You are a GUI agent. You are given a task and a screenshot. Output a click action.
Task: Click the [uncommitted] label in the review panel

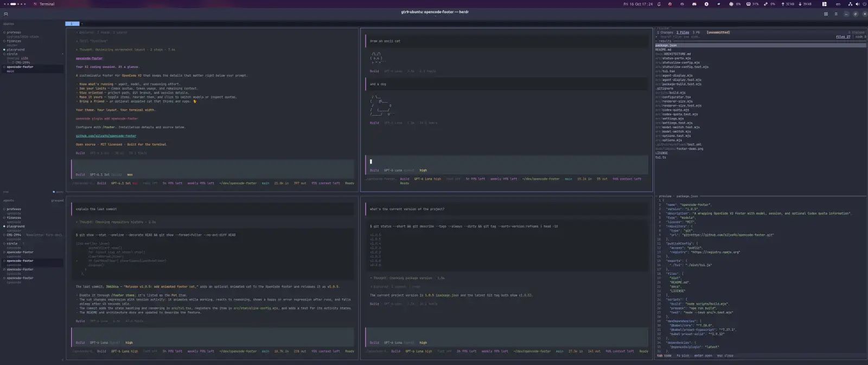(718, 33)
